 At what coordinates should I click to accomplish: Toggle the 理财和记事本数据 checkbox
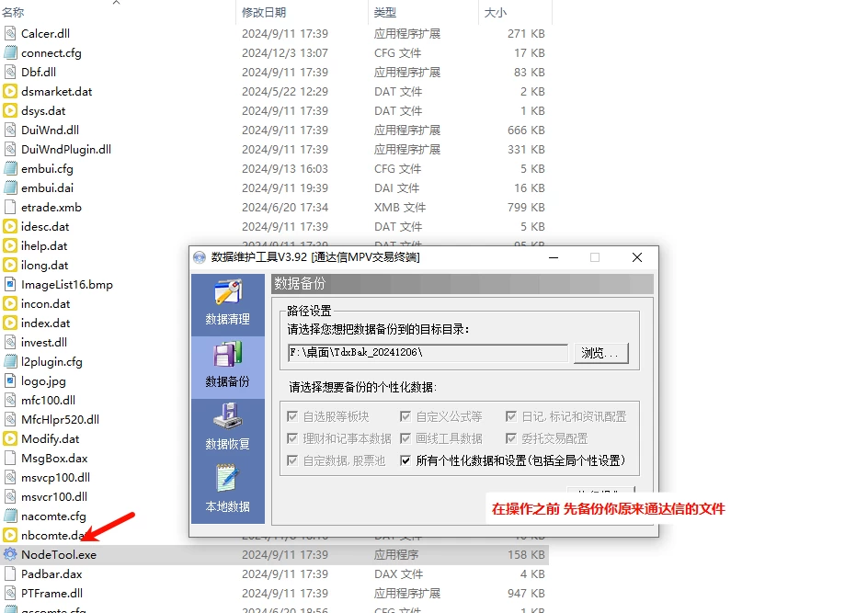click(x=292, y=438)
